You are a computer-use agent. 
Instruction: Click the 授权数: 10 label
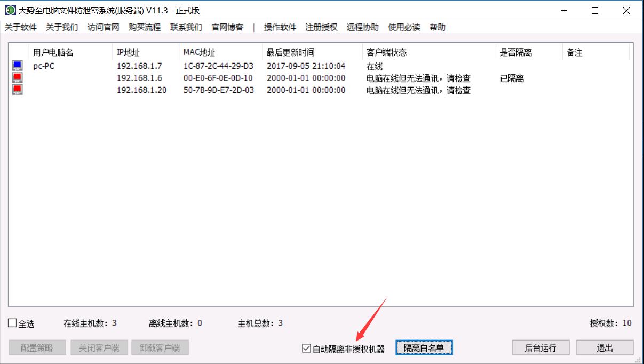[x=611, y=323]
